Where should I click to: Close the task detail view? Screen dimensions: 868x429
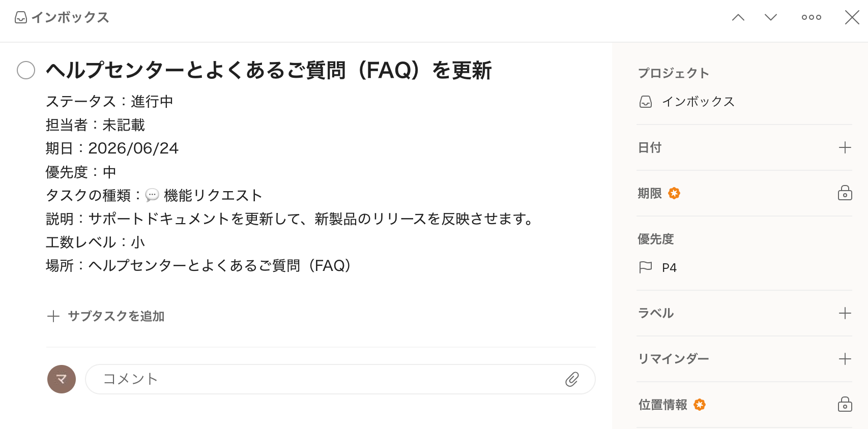852,17
